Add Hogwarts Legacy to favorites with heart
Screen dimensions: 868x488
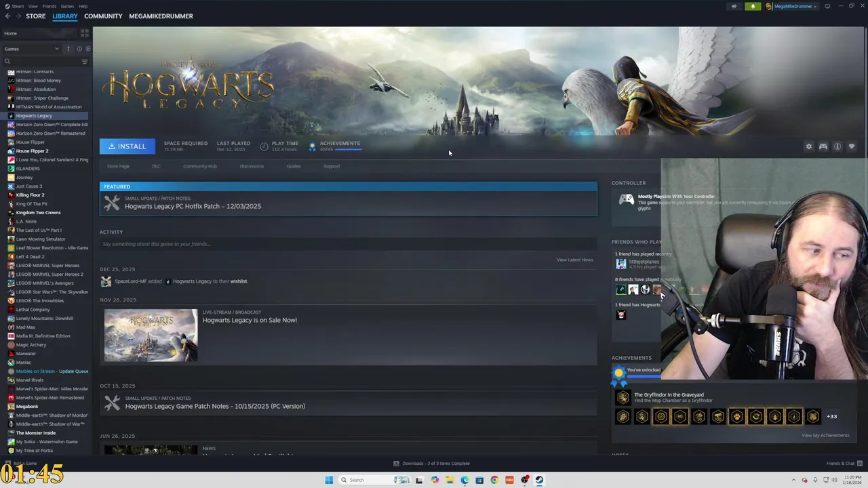tap(852, 146)
